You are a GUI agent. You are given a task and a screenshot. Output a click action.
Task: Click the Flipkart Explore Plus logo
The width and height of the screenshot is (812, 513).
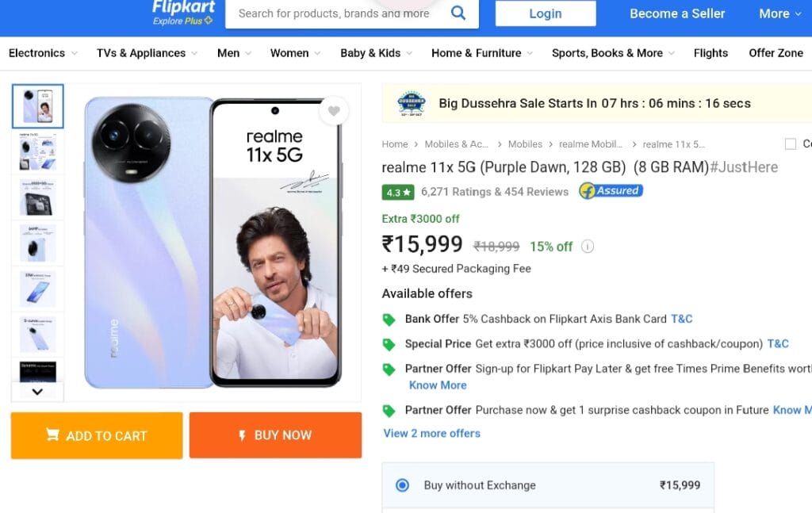(x=183, y=13)
